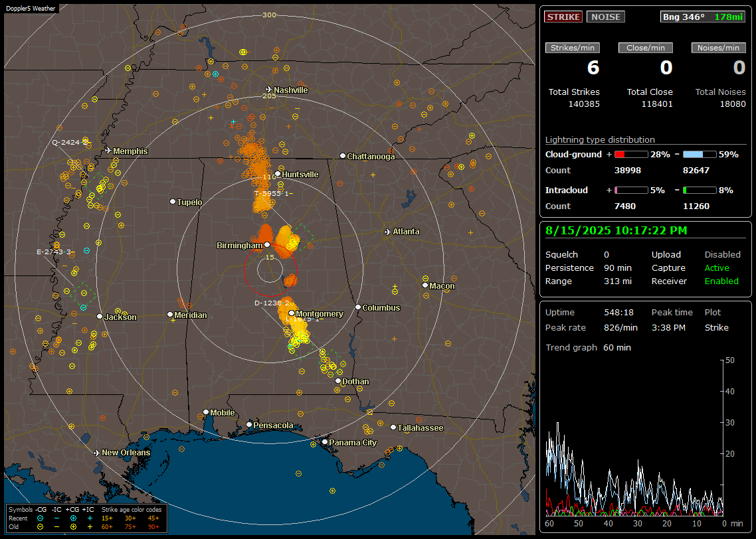Click Jackson city marker dot
The image size is (756, 539).
100,317
